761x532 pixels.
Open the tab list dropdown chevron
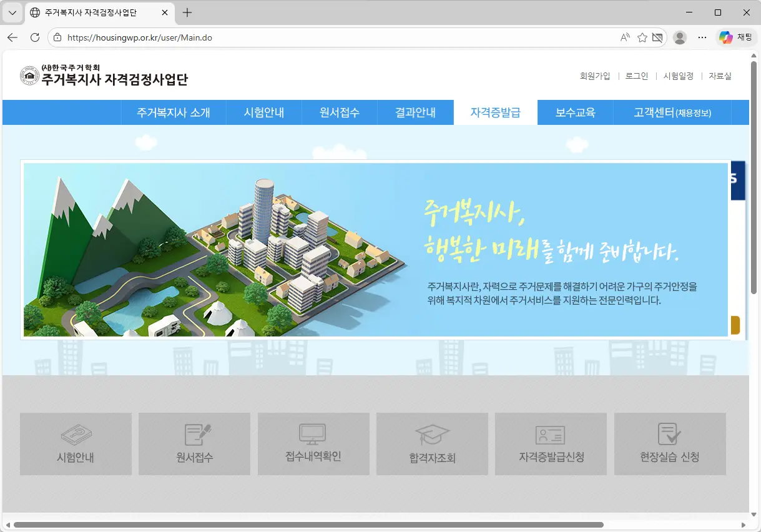point(12,12)
